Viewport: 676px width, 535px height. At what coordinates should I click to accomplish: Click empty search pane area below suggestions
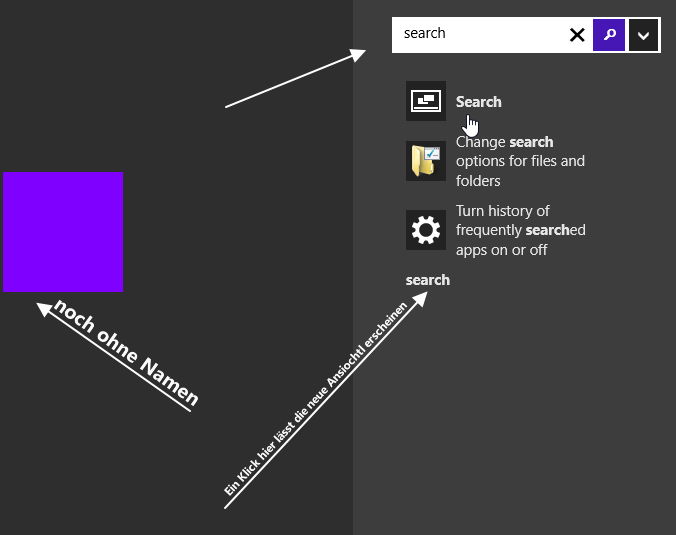point(513,410)
